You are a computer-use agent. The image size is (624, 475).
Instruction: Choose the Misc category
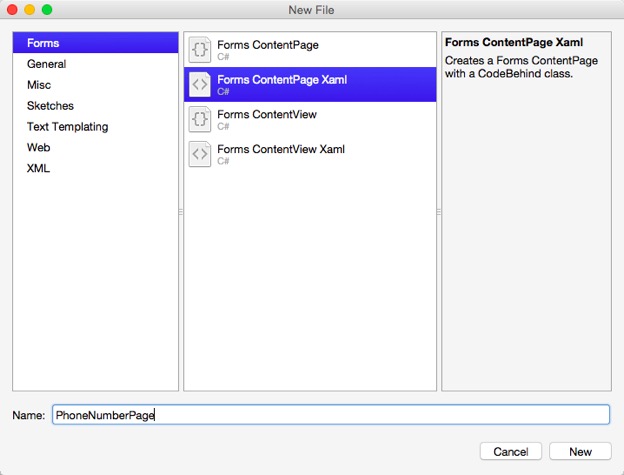tap(96, 85)
